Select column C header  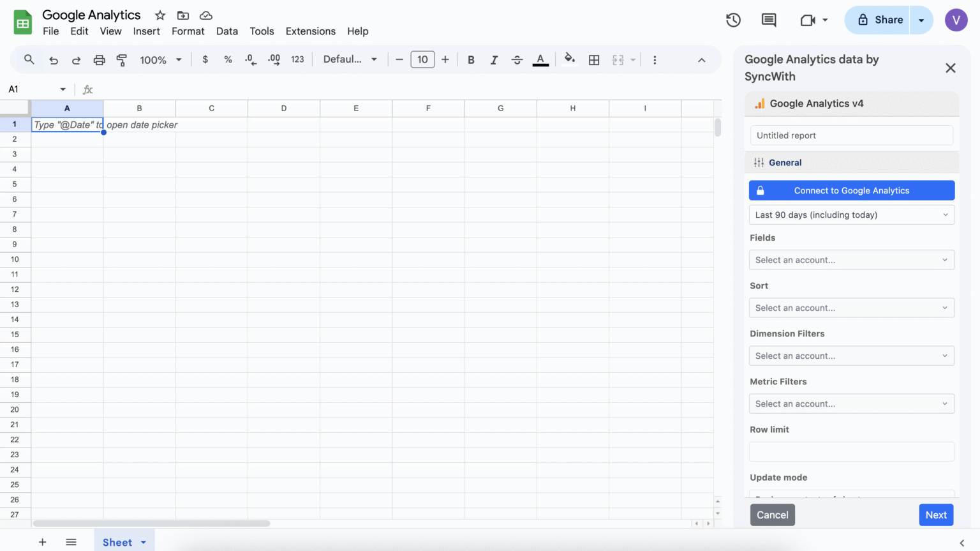211,108
